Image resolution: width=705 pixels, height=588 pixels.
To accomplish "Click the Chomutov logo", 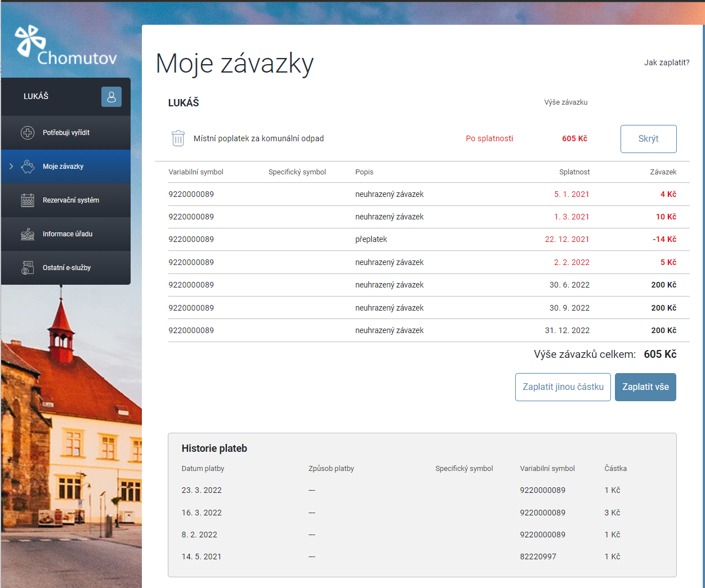I will (x=66, y=45).
